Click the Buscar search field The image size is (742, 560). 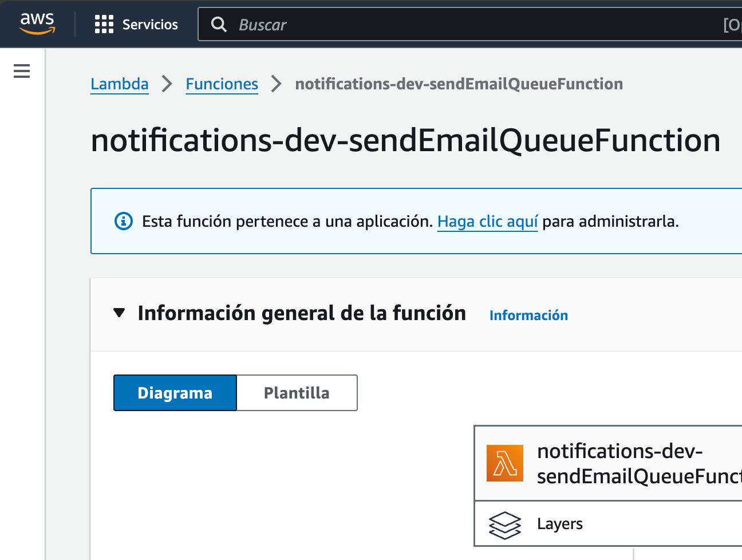click(469, 24)
